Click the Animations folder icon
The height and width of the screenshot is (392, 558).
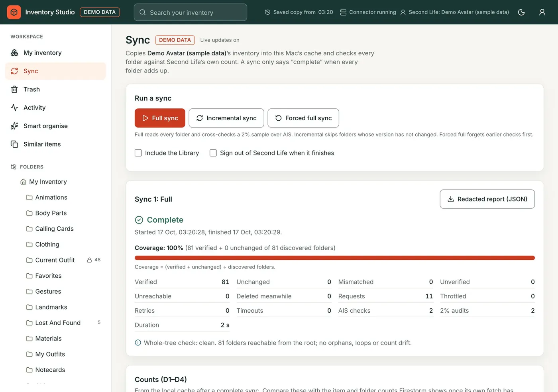point(29,197)
